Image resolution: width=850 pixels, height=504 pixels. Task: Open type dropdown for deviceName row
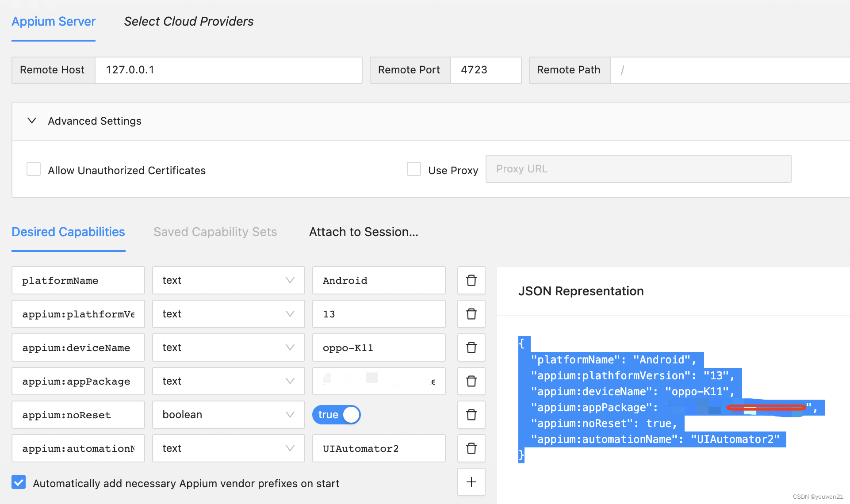229,347
